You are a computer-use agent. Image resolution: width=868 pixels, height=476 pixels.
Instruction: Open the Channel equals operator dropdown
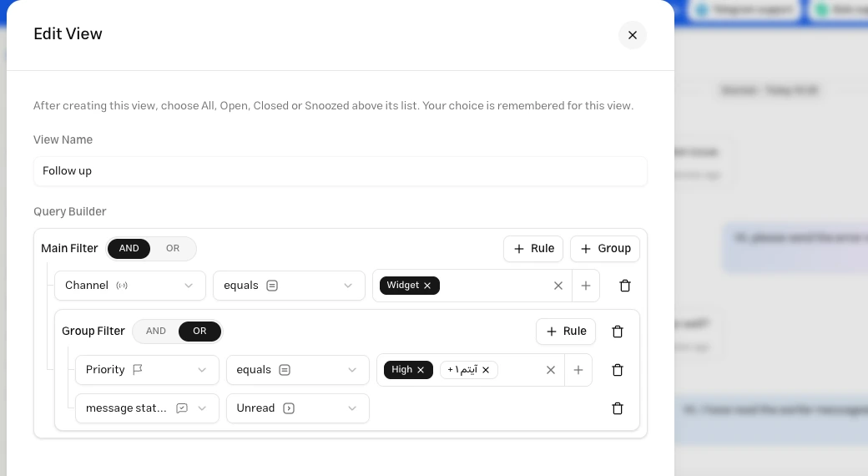(289, 286)
